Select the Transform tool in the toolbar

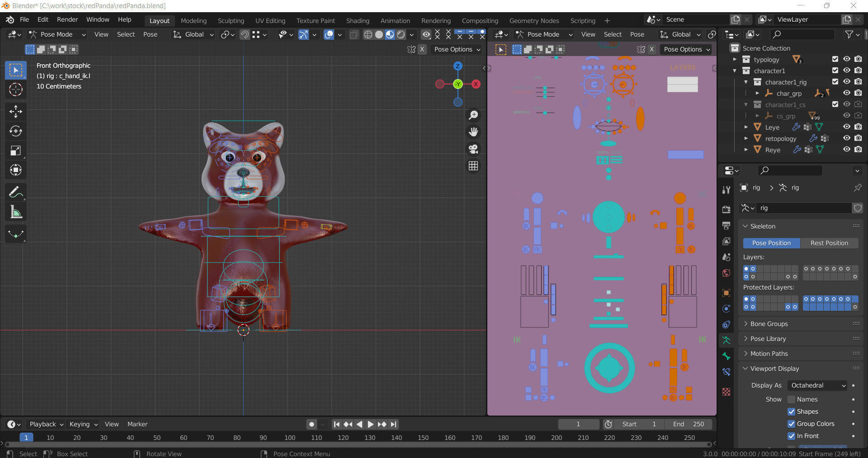coord(16,170)
